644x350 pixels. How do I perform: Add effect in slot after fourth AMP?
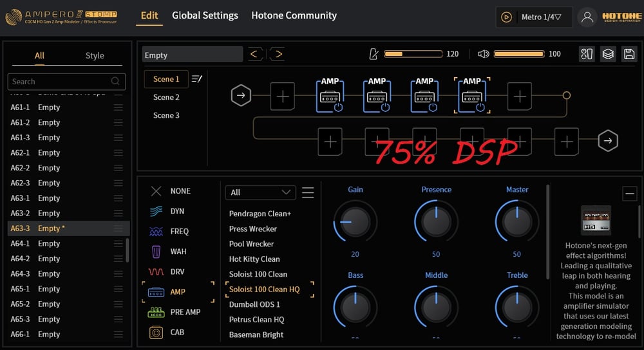click(520, 97)
